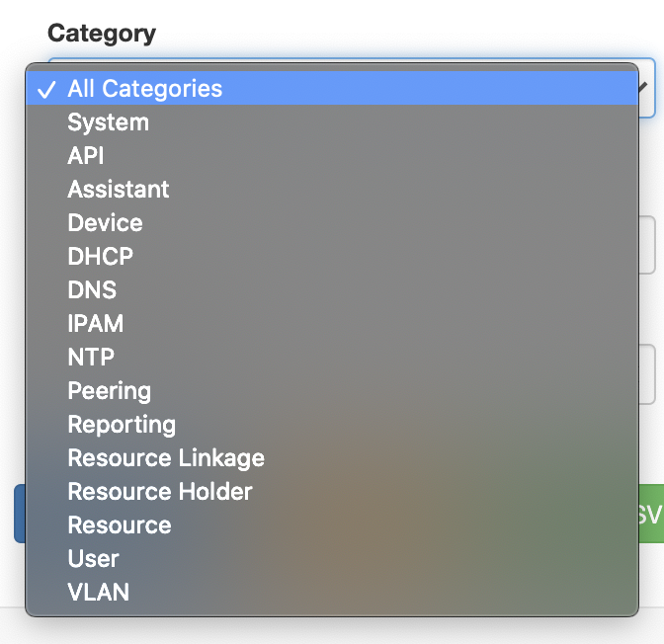Select the Resource Linkage option
Viewport: 664px width, 644px height.
pyautogui.click(x=166, y=458)
